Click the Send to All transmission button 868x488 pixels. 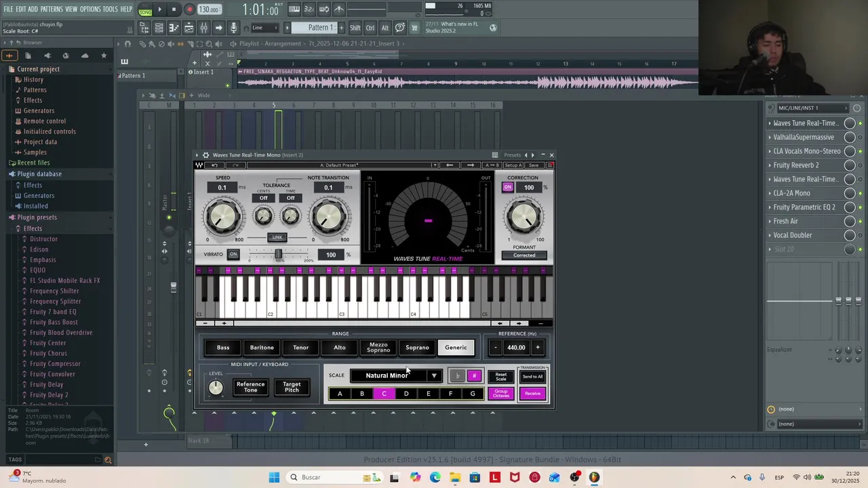point(532,376)
